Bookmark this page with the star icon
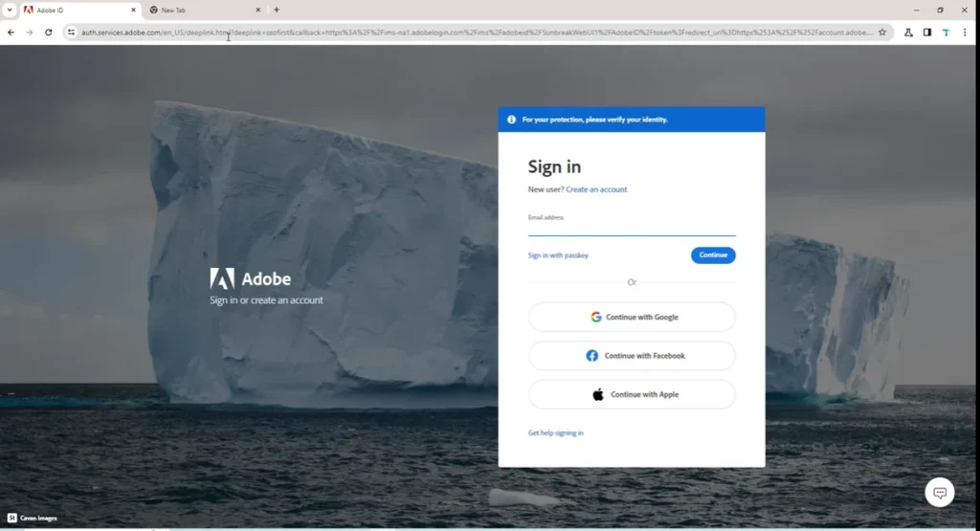This screenshot has width=980, height=531. pos(881,33)
